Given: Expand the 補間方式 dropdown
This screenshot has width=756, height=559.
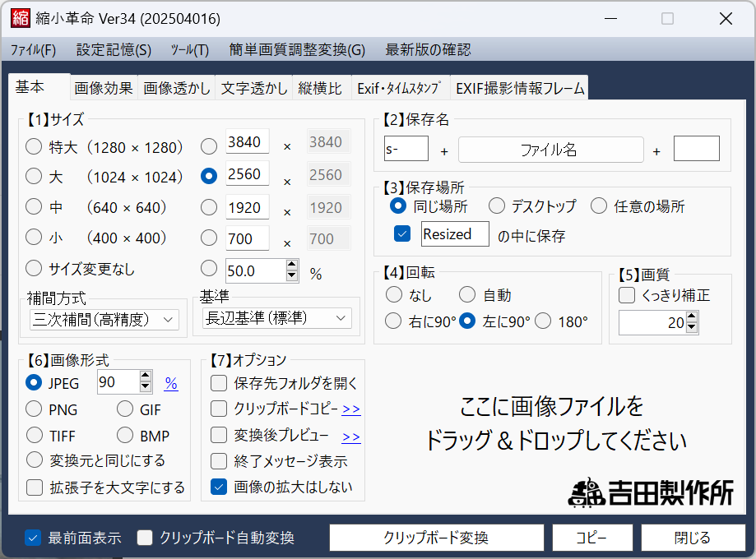Looking at the screenshot, I should 104,319.
